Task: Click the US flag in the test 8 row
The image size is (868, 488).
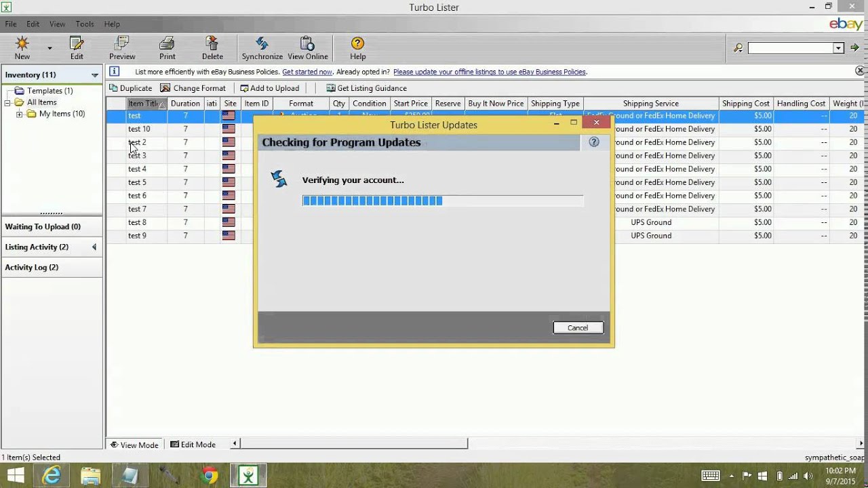Action: click(229, 222)
